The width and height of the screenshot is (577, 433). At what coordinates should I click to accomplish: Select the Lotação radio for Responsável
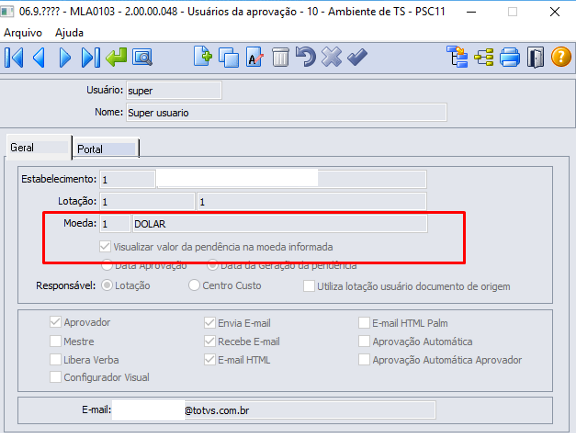(107, 285)
